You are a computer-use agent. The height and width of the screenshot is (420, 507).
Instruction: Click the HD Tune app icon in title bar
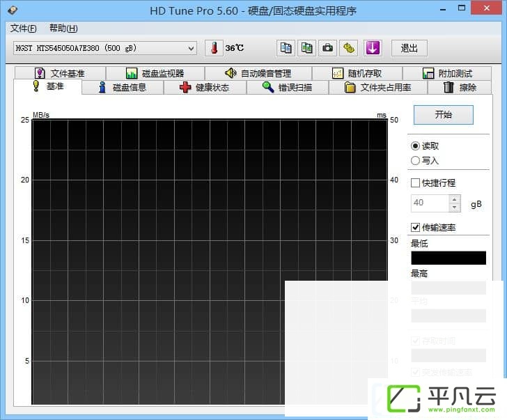13,10
